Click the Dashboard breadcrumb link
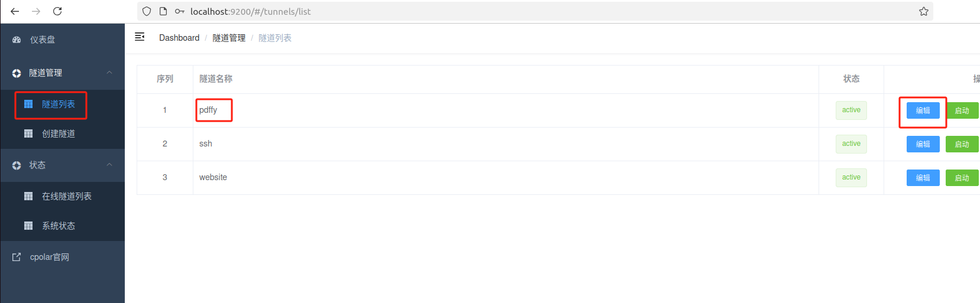The height and width of the screenshot is (303, 980). coord(179,38)
